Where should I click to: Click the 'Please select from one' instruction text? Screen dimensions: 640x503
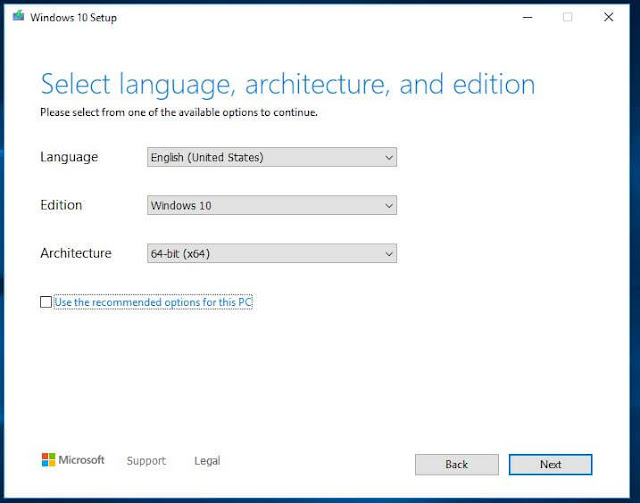pyautogui.click(x=178, y=112)
